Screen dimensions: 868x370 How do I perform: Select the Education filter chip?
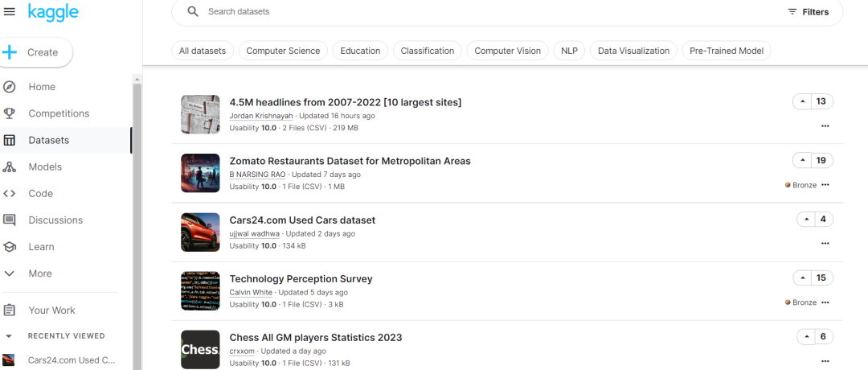click(x=360, y=51)
